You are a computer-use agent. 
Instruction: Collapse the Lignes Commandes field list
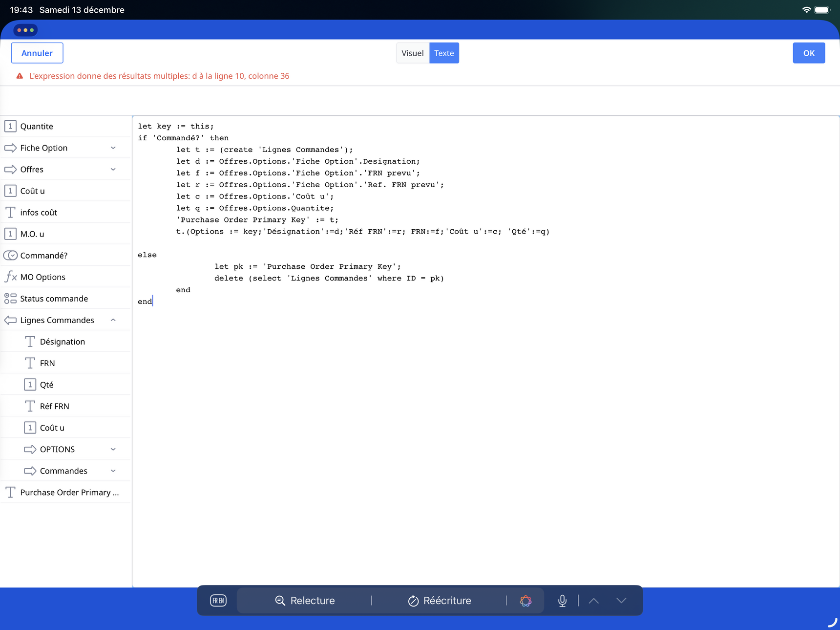point(113,320)
